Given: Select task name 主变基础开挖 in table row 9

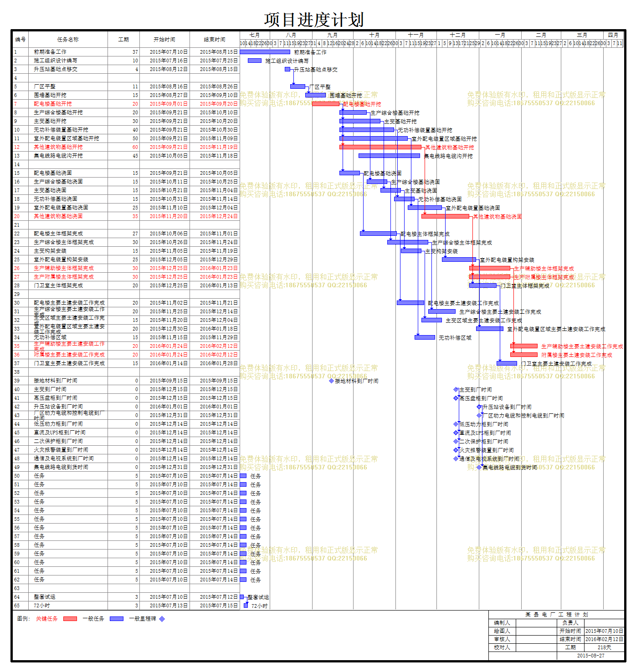Looking at the screenshot, I should point(50,121).
